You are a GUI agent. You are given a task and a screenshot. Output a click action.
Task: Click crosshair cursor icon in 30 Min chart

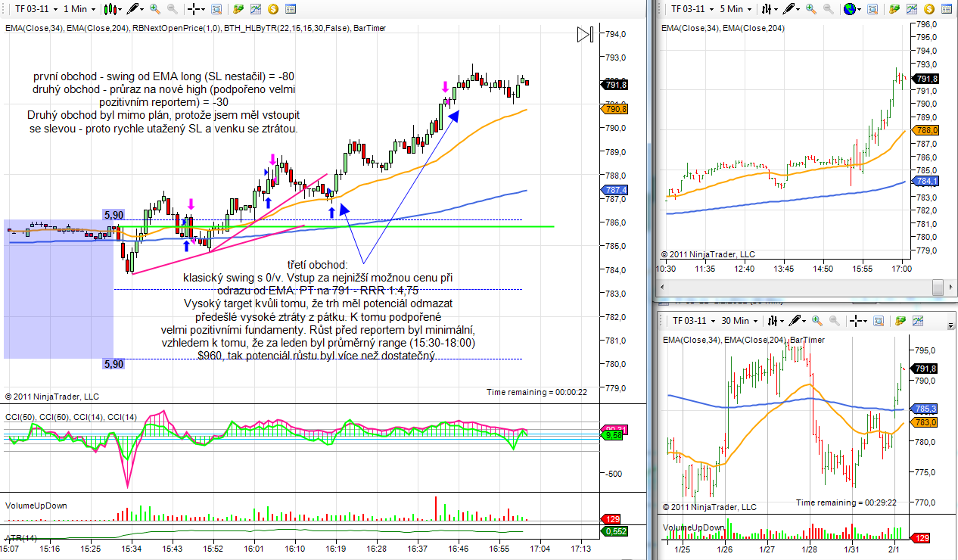click(x=859, y=322)
